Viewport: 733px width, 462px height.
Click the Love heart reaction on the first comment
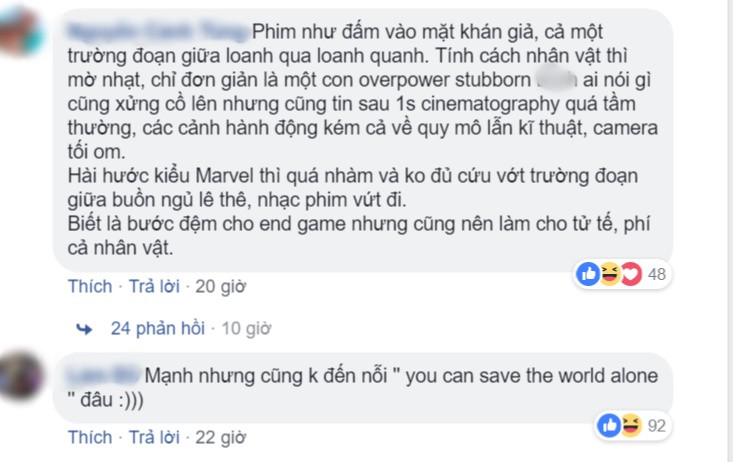click(x=631, y=274)
